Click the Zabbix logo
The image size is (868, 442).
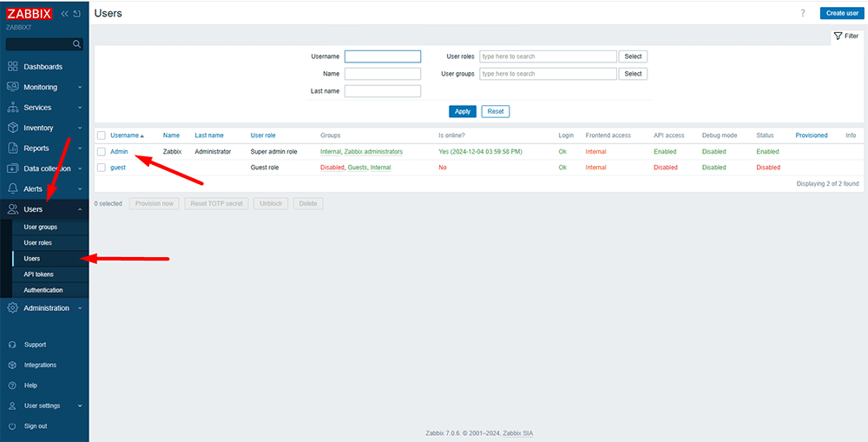(30, 14)
